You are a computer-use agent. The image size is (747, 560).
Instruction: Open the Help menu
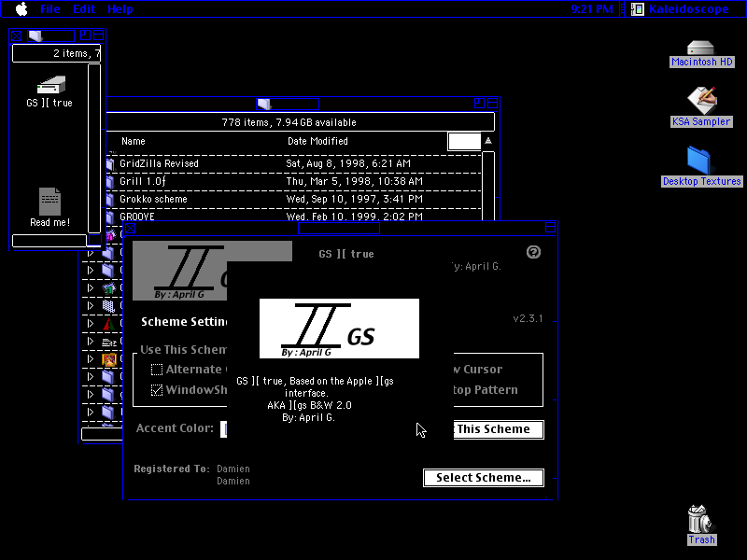tap(120, 9)
